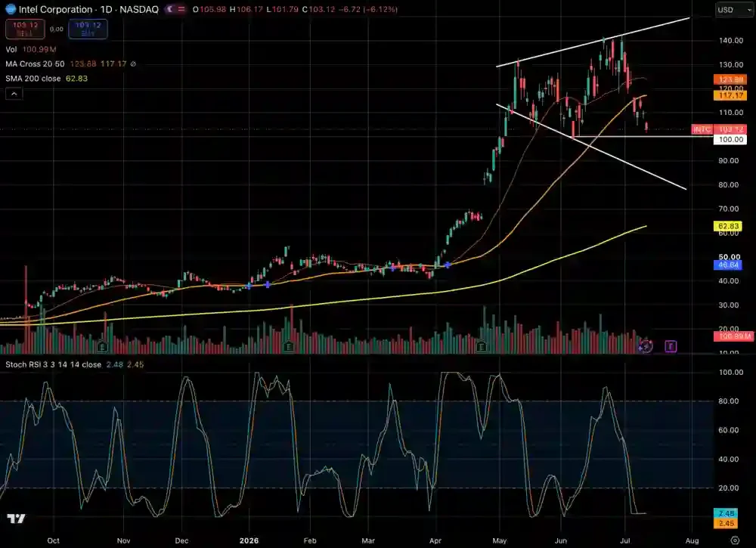Click the MA Cross hidden-status icon
The width and height of the screenshot is (756, 548).
coord(133,64)
